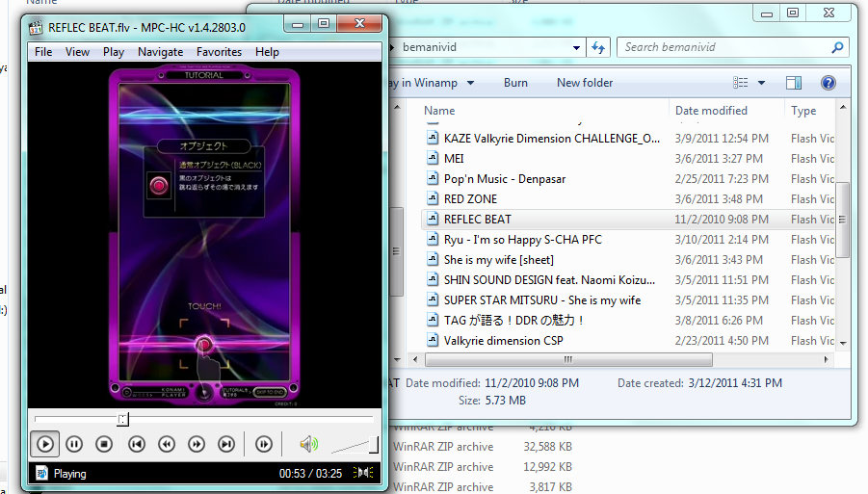Image resolution: width=868 pixels, height=494 pixels.
Task: Click the file list vertical scrollbar thumb
Action: tap(843, 220)
